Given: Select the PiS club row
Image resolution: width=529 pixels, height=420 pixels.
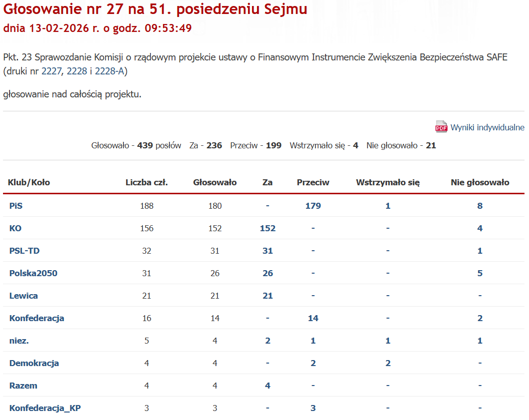Looking at the screenshot, I should click(x=16, y=205).
